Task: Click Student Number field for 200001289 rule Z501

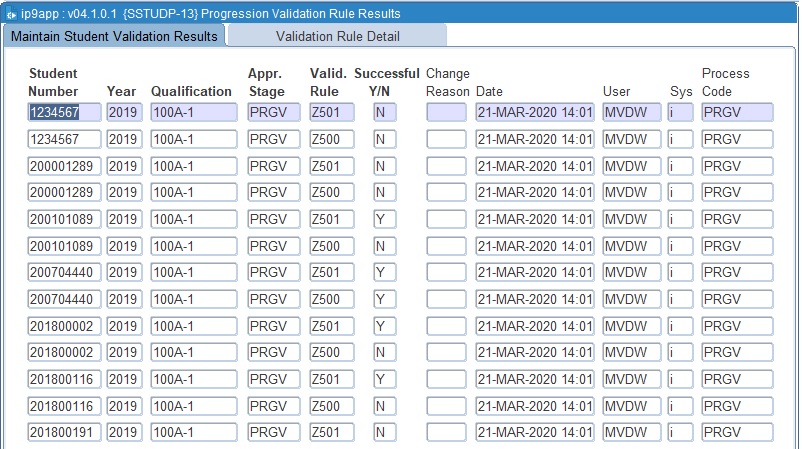Action: click(x=62, y=165)
